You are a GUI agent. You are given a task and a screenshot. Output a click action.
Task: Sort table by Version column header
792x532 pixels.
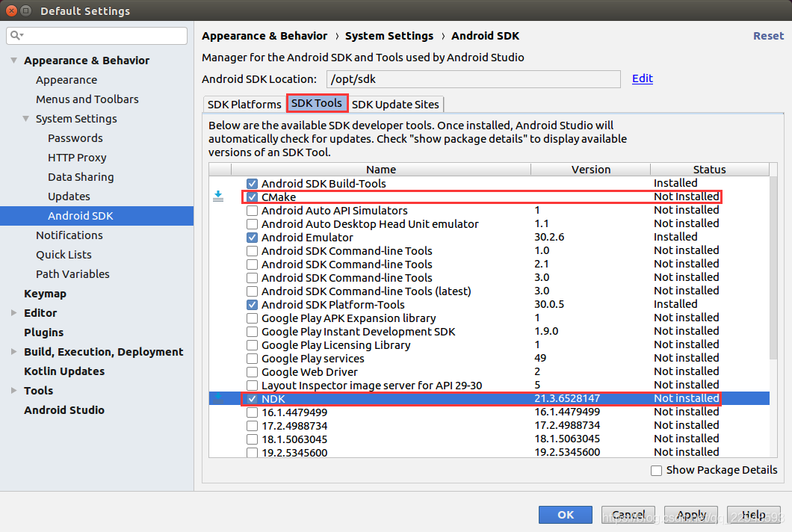pyautogui.click(x=590, y=170)
